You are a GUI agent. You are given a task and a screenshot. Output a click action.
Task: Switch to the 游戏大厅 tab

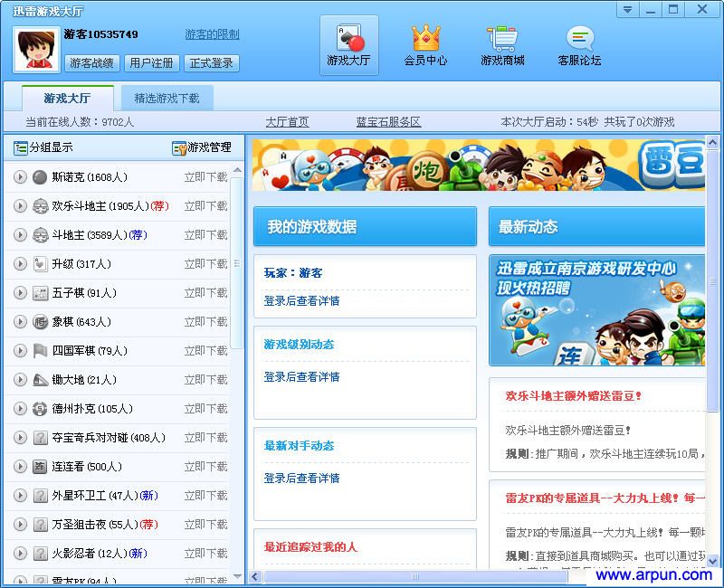(x=67, y=99)
